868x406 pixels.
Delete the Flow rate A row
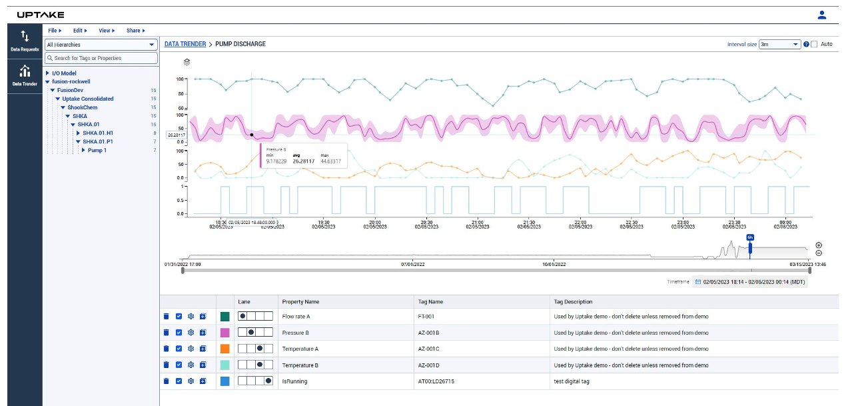[167, 316]
